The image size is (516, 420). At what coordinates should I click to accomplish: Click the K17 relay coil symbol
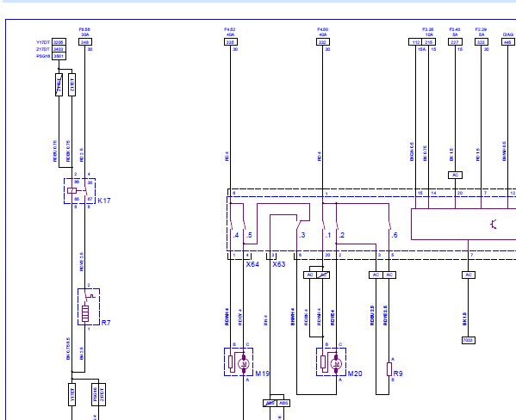[x=71, y=190]
